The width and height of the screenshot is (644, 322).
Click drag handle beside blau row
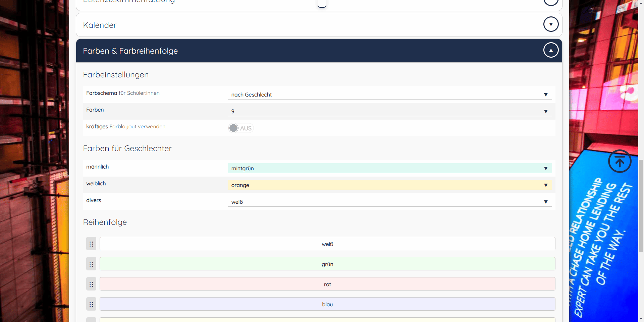point(91,304)
